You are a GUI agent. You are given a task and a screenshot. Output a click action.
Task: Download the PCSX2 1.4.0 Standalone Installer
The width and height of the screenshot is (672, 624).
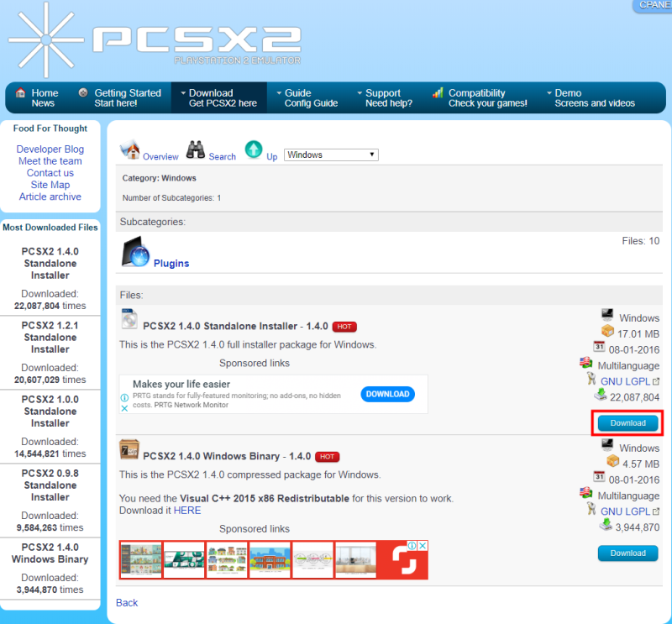pos(627,423)
